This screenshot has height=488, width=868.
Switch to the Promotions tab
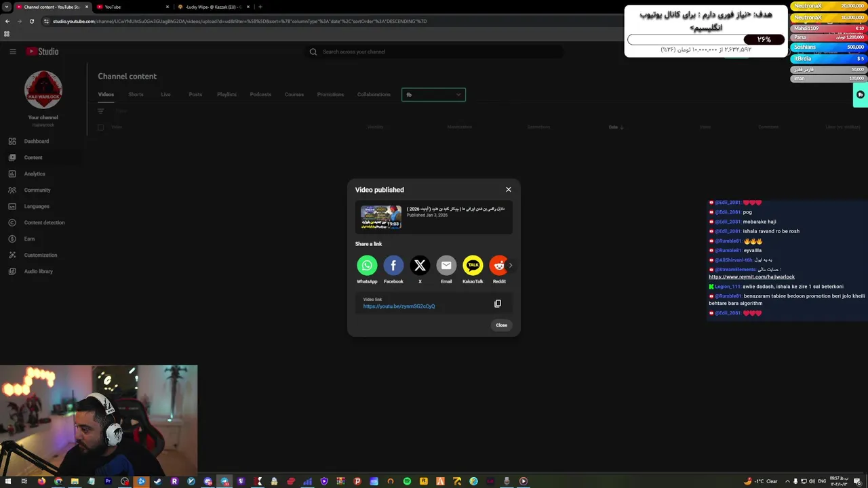[330, 94]
